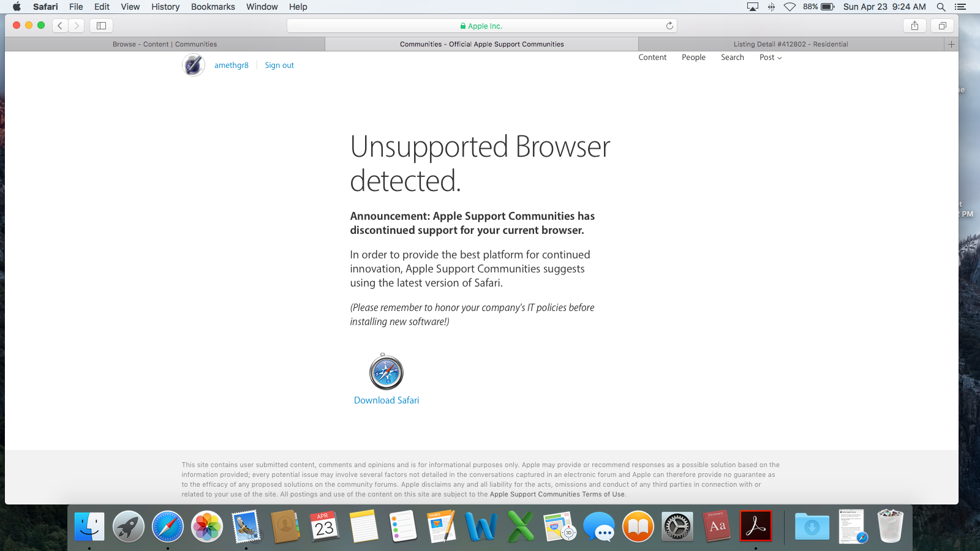Viewport: 980px width, 551px height.
Task: Switch to the Listing Detail #412802 tab
Action: point(791,44)
